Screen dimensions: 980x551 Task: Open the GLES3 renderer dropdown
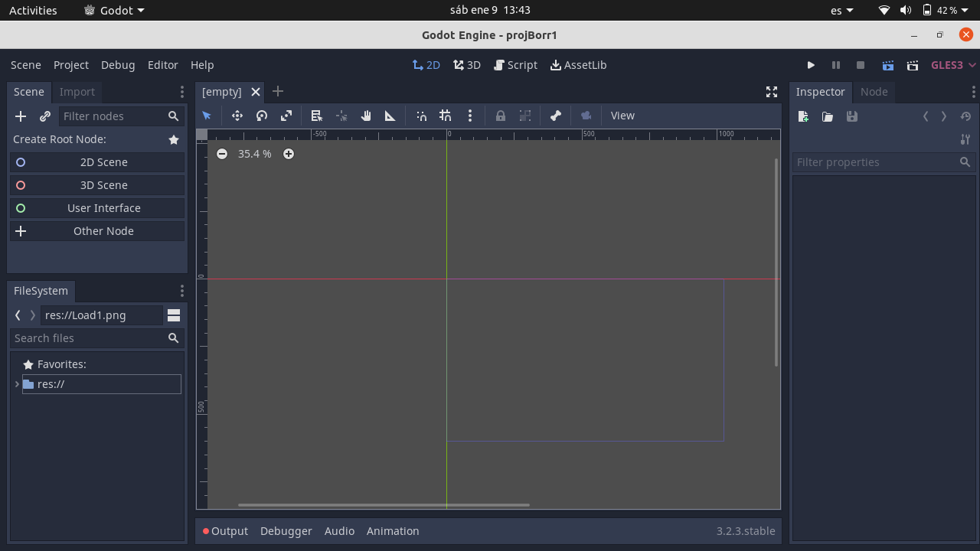953,65
